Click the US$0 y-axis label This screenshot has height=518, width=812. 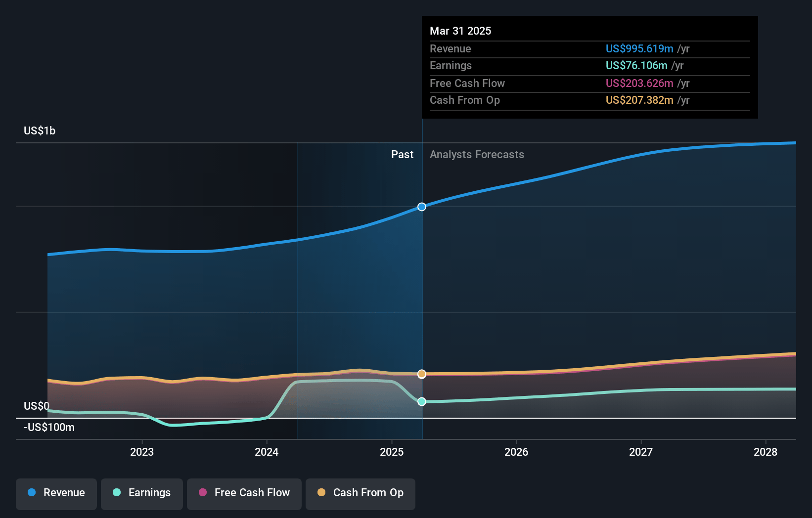click(x=37, y=406)
